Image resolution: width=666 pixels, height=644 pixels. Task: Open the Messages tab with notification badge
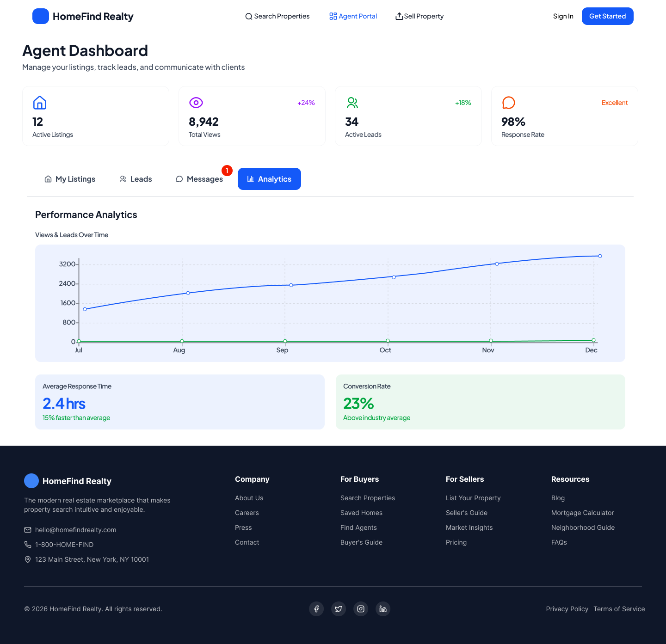[x=199, y=179]
